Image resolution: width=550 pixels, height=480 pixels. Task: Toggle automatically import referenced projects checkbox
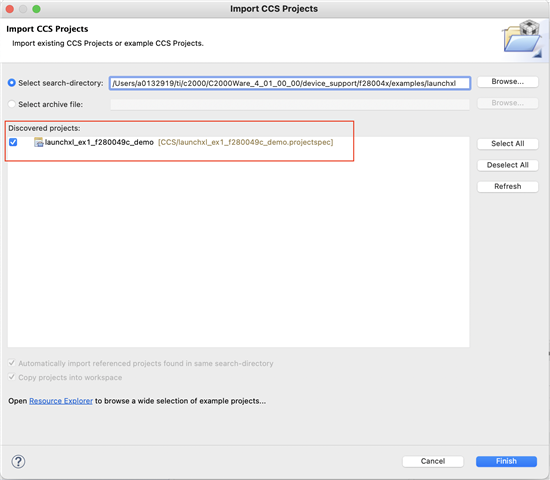(12, 363)
